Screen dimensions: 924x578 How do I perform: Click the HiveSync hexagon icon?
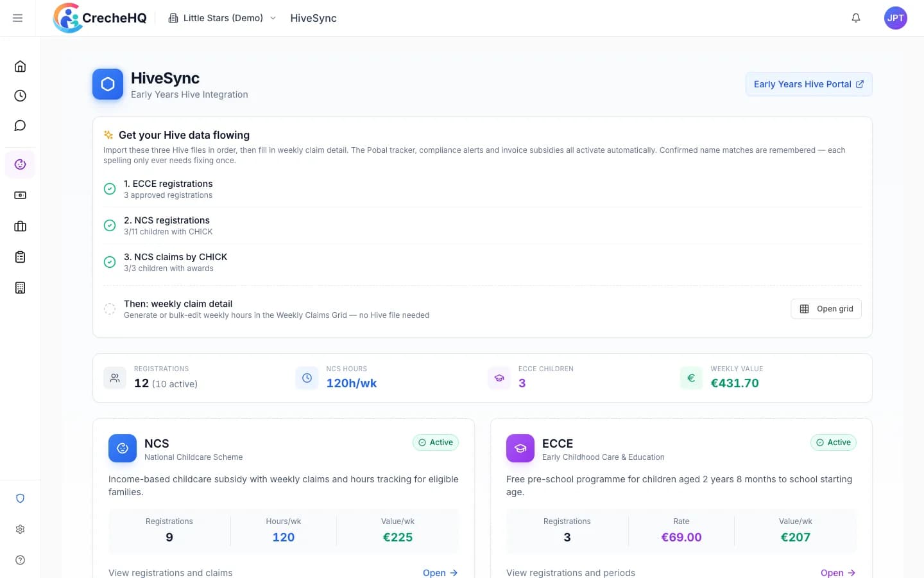(x=108, y=84)
